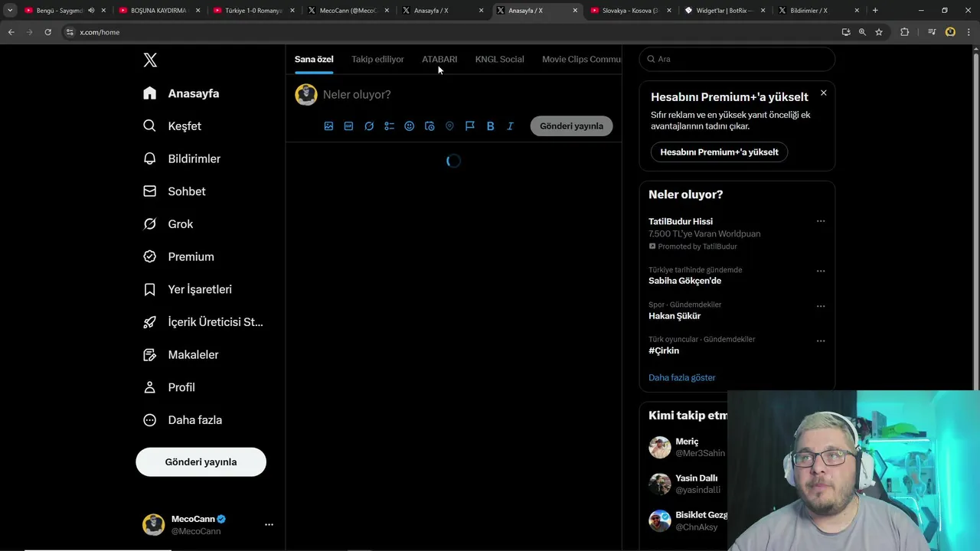Open options for Sabiha Gökçen'de trend

click(821, 271)
